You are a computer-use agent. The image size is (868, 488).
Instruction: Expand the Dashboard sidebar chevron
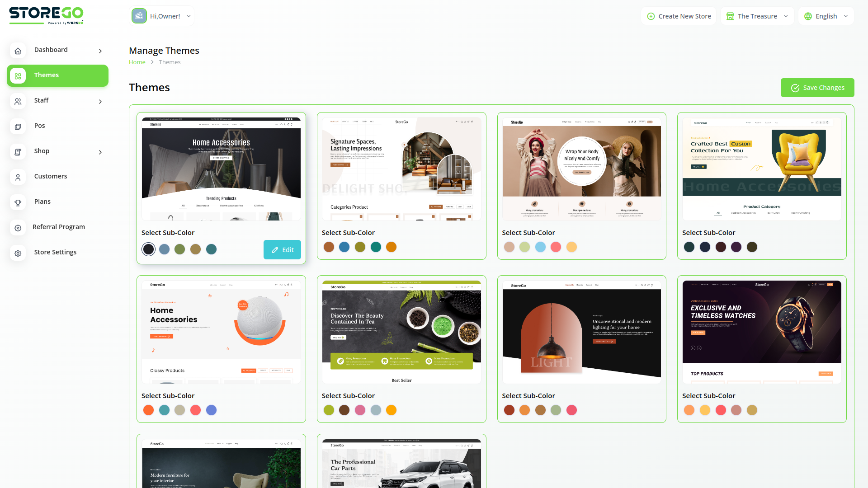(100, 51)
